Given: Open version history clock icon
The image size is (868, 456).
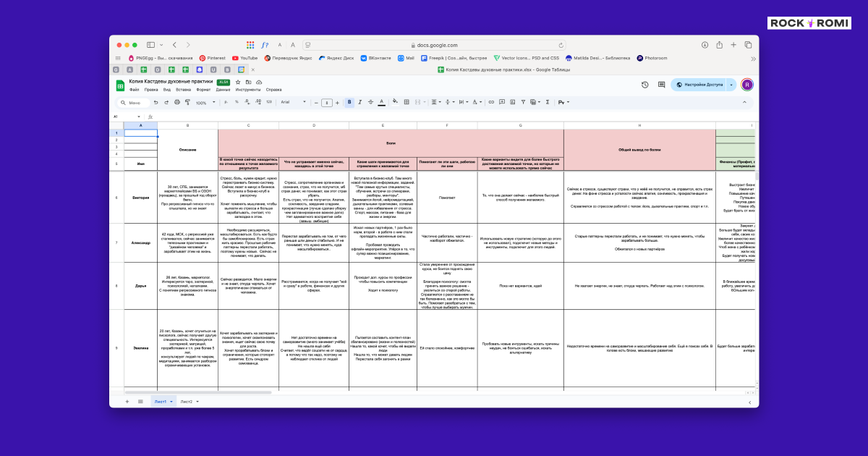Looking at the screenshot, I should [645, 85].
